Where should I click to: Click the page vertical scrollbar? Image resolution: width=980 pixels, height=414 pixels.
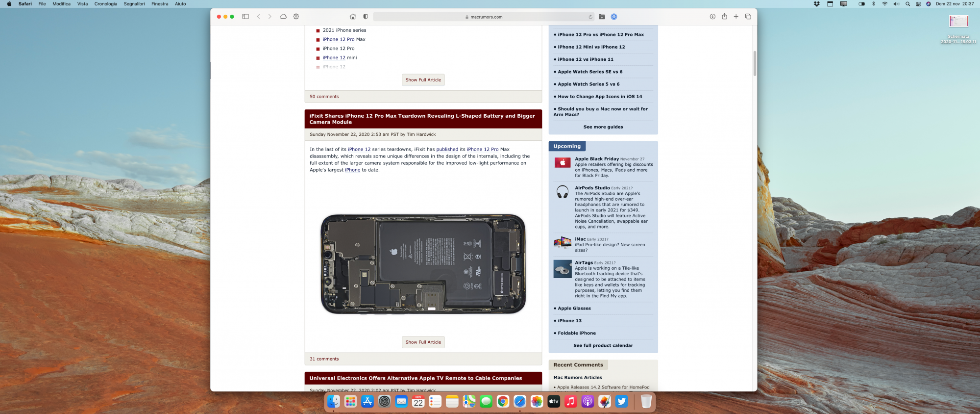point(755,63)
